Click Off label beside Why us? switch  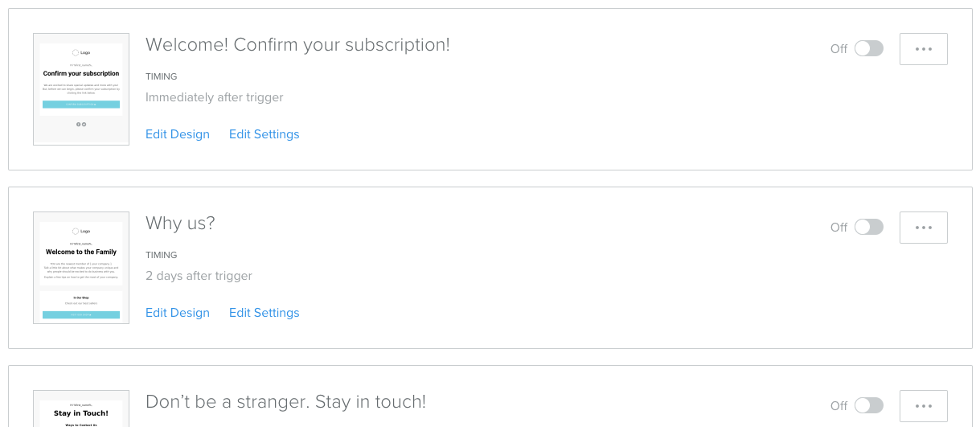[x=839, y=228]
